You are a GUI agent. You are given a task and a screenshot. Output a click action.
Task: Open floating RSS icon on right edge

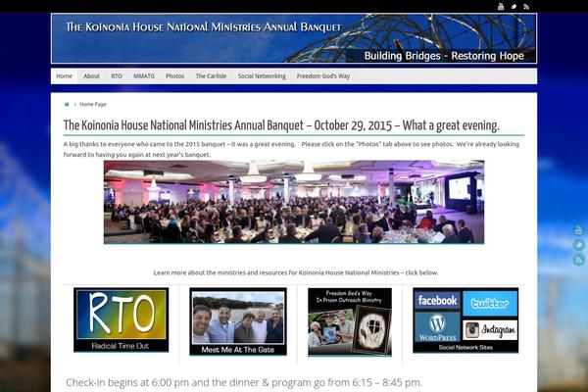(578, 260)
